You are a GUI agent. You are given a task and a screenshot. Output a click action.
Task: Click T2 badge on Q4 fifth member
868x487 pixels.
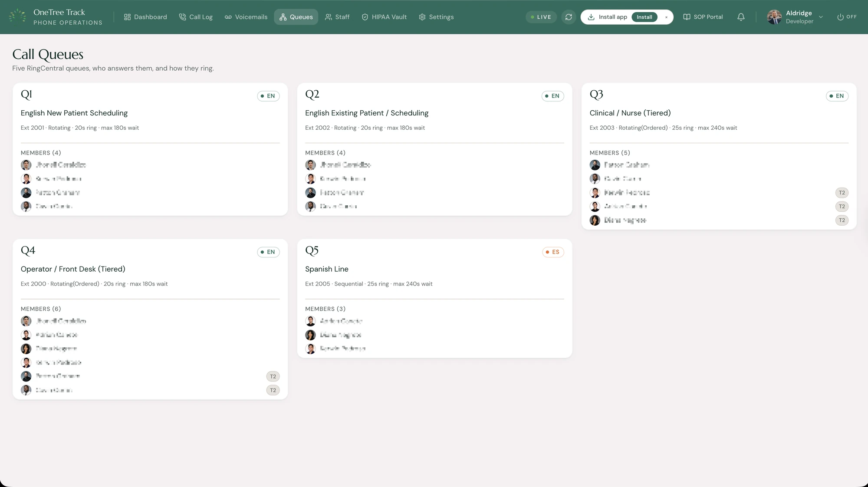pos(273,377)
